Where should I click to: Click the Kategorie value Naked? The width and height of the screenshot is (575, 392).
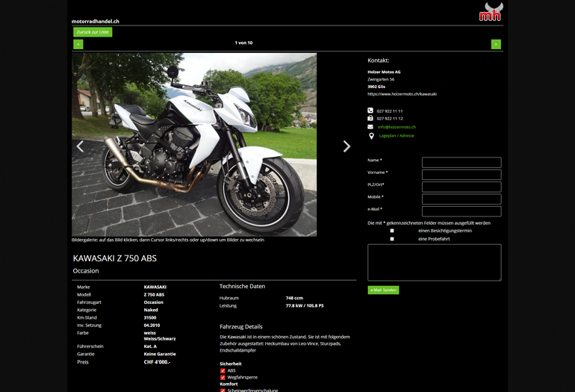tap(151, 310)
